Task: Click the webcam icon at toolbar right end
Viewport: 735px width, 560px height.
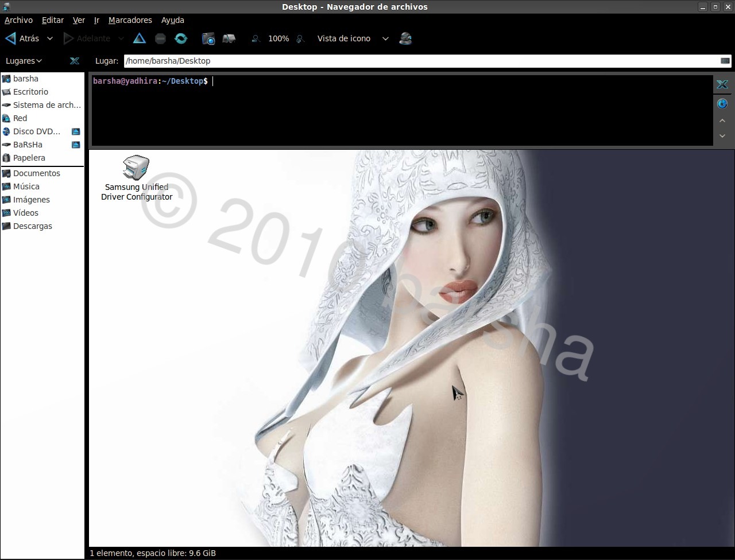Action: click(406, 38)
